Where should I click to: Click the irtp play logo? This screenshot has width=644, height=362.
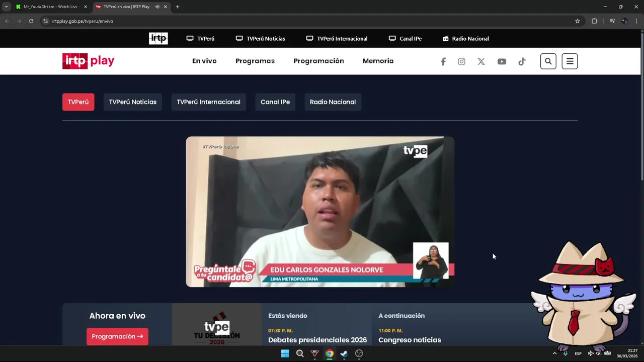89,61
